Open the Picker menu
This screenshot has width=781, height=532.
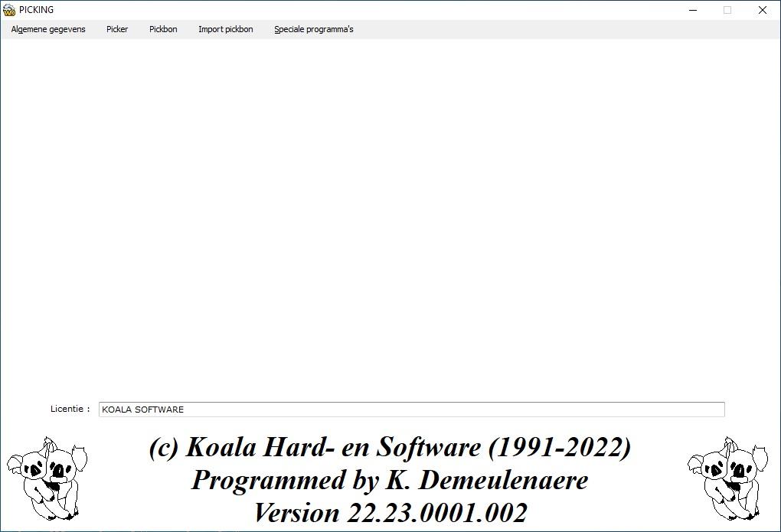pos(117,29)
